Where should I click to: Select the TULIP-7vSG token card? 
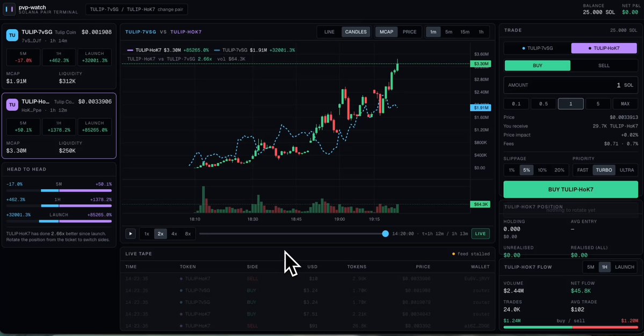(59, 56)
